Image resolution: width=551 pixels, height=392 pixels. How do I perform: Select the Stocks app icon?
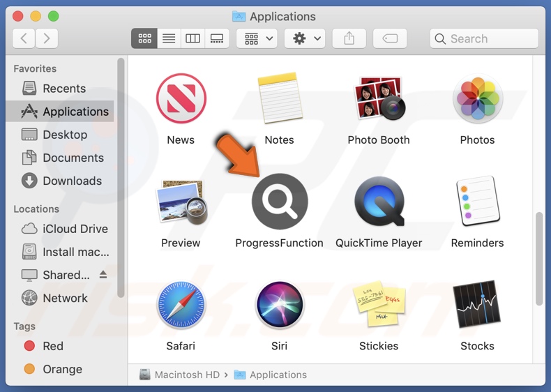(477, 304)
